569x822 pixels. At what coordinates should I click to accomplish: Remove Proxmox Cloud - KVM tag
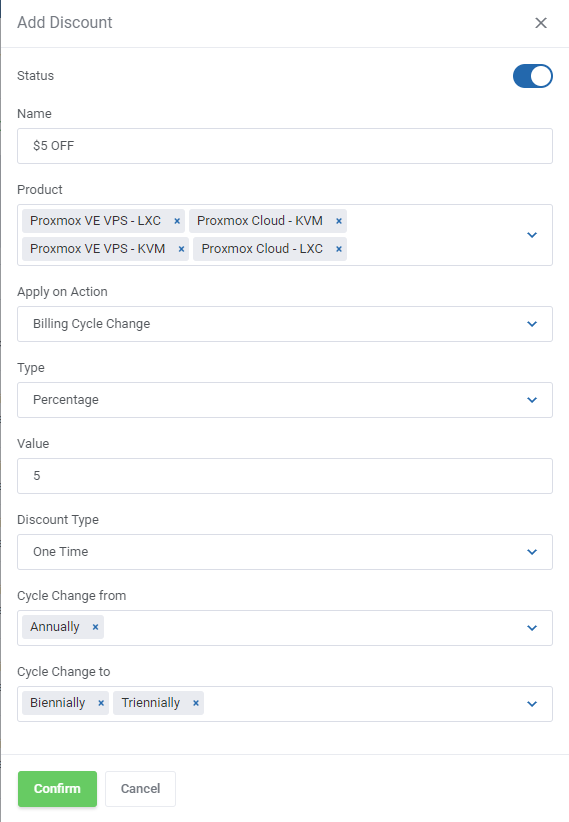click(x=339, y=221)
